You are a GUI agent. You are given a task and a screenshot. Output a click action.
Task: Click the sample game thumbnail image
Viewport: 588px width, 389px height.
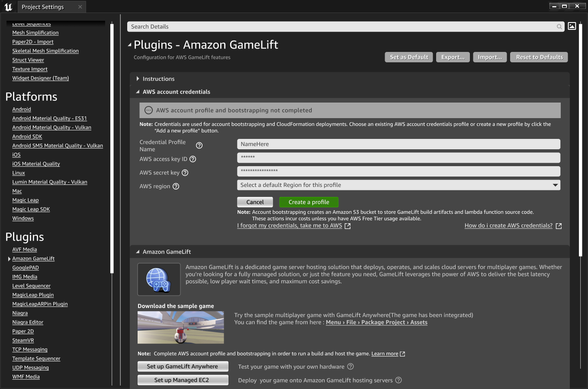(x=180, y=328)
